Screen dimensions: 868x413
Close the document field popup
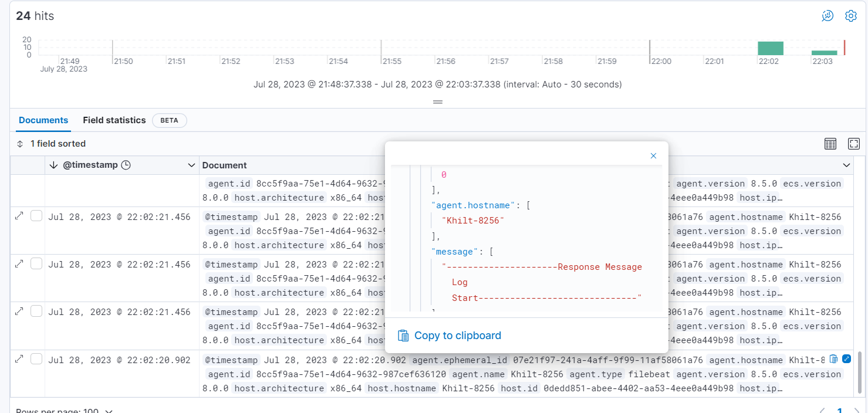[653, 156]
